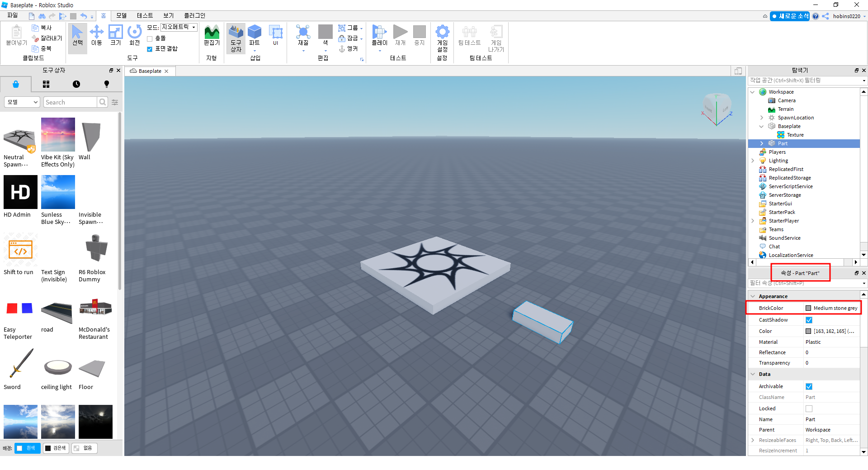The width and height of the screenshot is (868, 470).
Task: Toggle the 표면 결합 join surfaces checkbox
Action: point(150,49)
